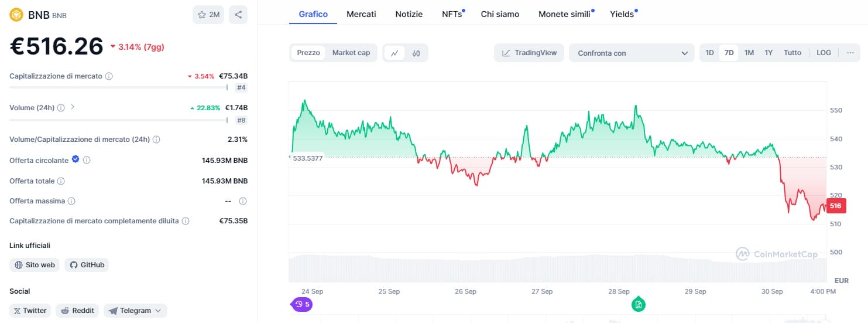
Task: Expand the Telegram links dropdown
Action: point(135,311)
